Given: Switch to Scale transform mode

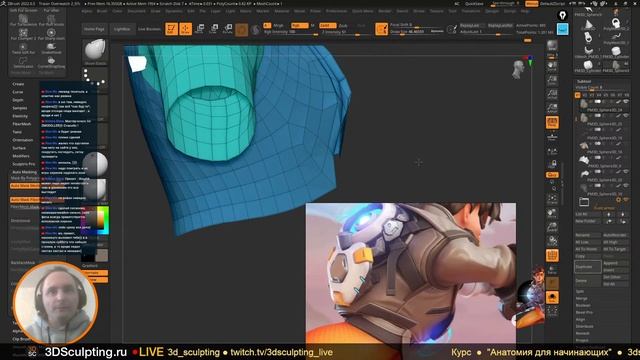Looking at the screenshot, I should (213, 29).
